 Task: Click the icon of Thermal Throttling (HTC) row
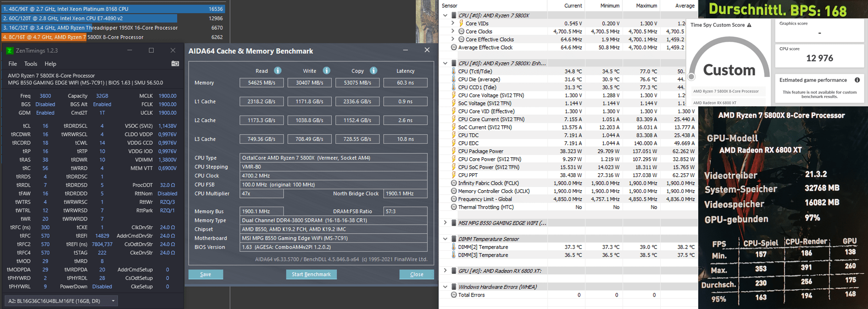pos(454,207)
